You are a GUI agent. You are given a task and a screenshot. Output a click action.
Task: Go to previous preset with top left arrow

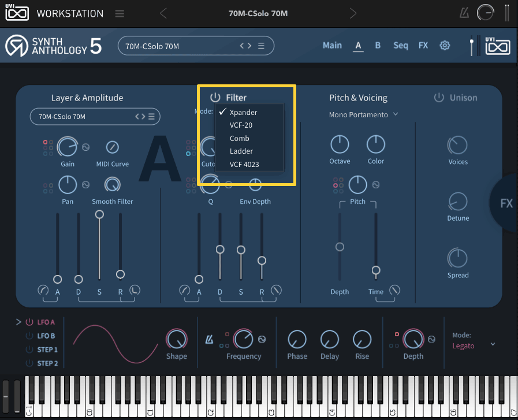click(x=163, y=13)
